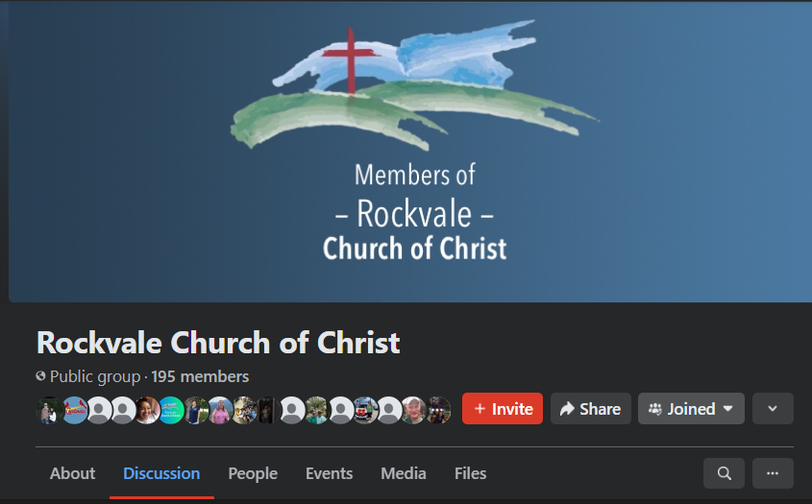Expand the Joined dropdown
Viewport: 812px width, 504px height.
(x=691, y=408)
